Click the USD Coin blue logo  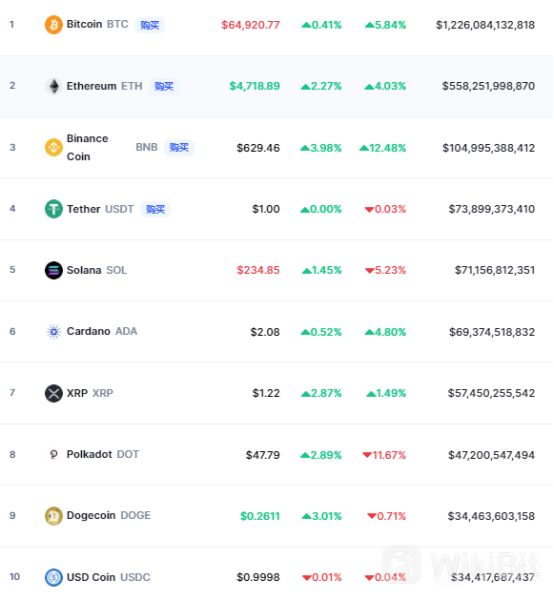(54, 577)
